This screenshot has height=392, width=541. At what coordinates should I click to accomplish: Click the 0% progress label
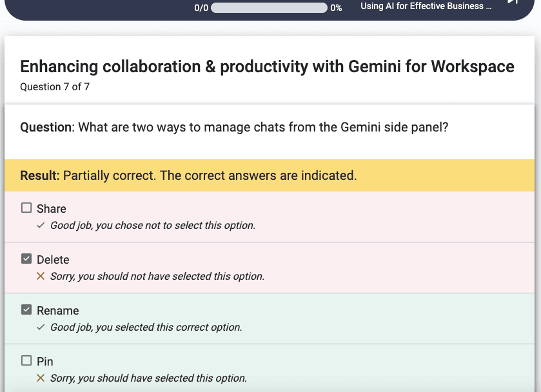(336, 8)
